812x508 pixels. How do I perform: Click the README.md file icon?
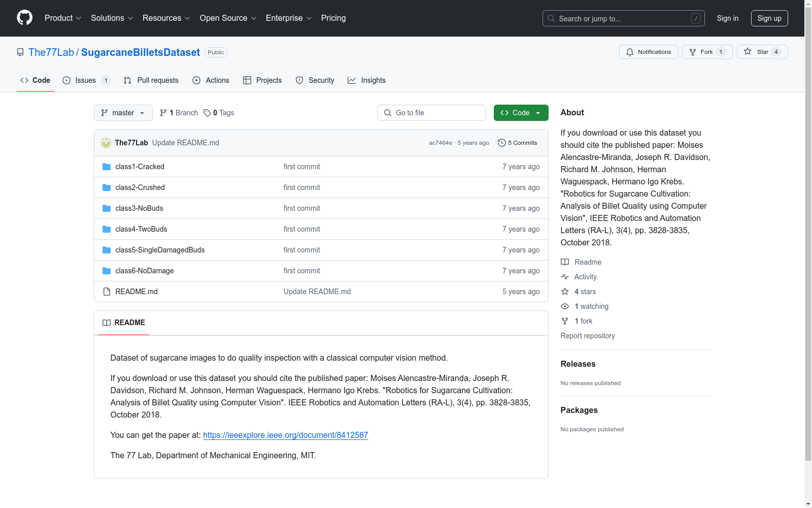point(107,292)
